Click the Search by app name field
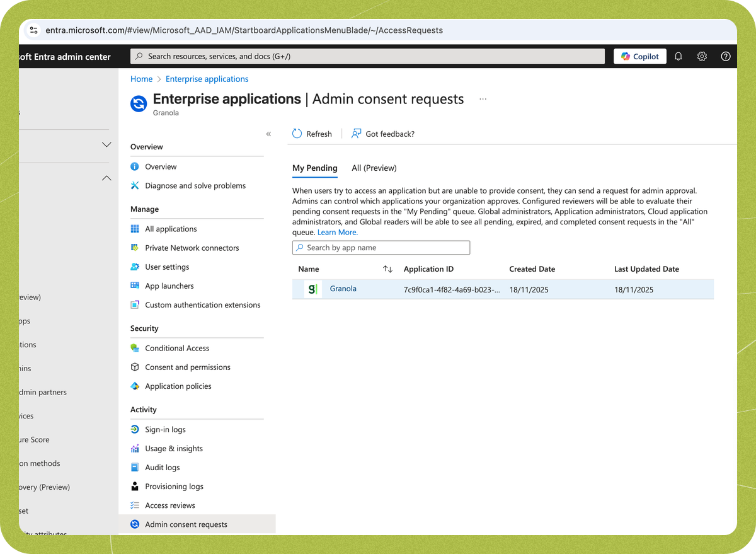The height and width of the screenshot is (554, 756). point(381,248)
